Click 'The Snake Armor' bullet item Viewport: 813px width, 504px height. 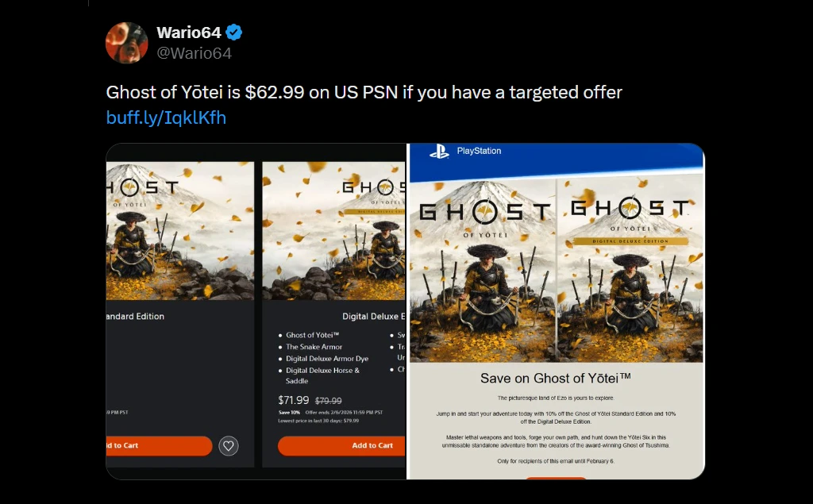click(x=314, y=347)
